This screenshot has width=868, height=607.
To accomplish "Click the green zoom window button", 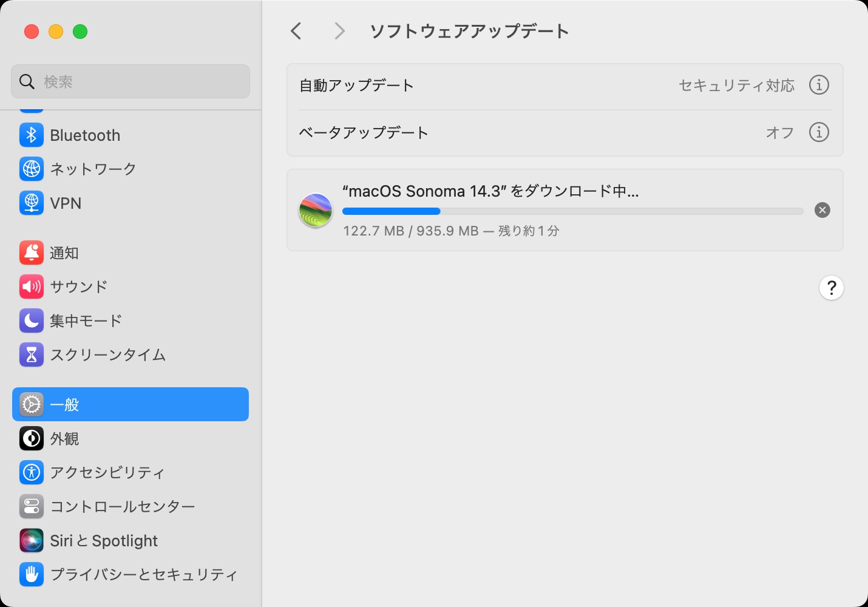I will pyautogui.click(x=80, y=32).
